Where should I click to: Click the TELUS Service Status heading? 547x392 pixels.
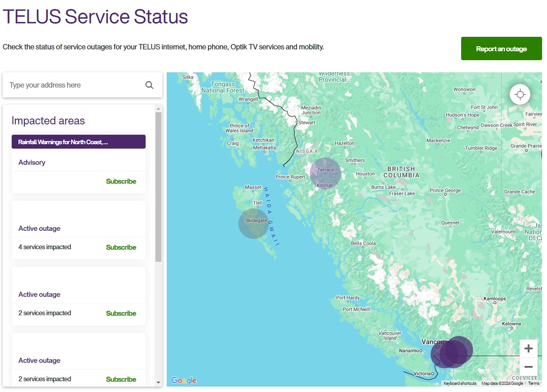pos(95,17)
